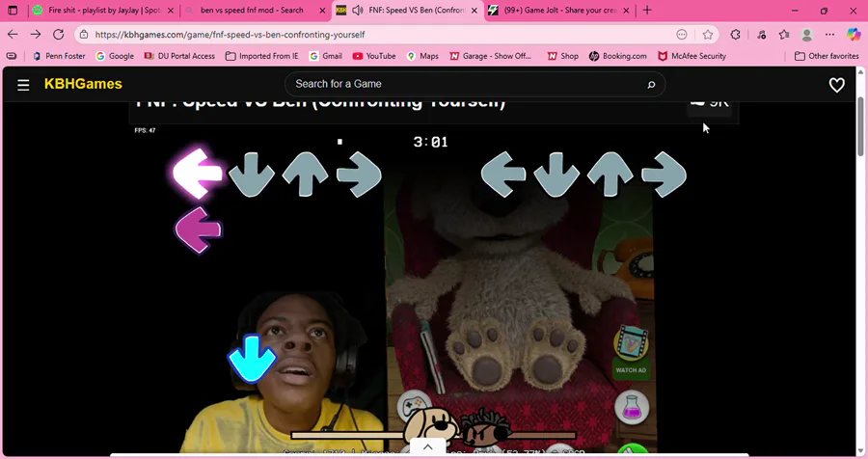Click the WATCH AD film icon
Image resolution: width=868 pixels, height=459 pixels.
click(631, 343)
